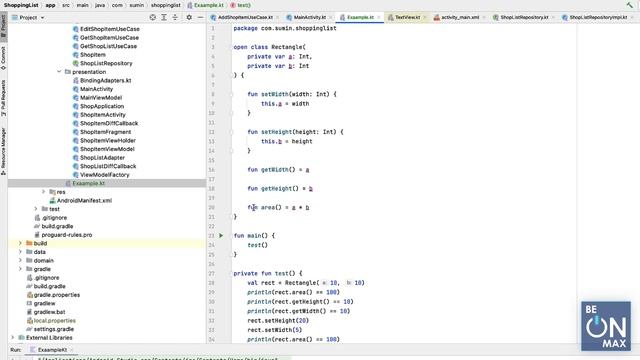Switch to ShopListRepositoryImpl.kt tab
The height and width of the screenshot is (360, 640).
(x=598, y=17)
